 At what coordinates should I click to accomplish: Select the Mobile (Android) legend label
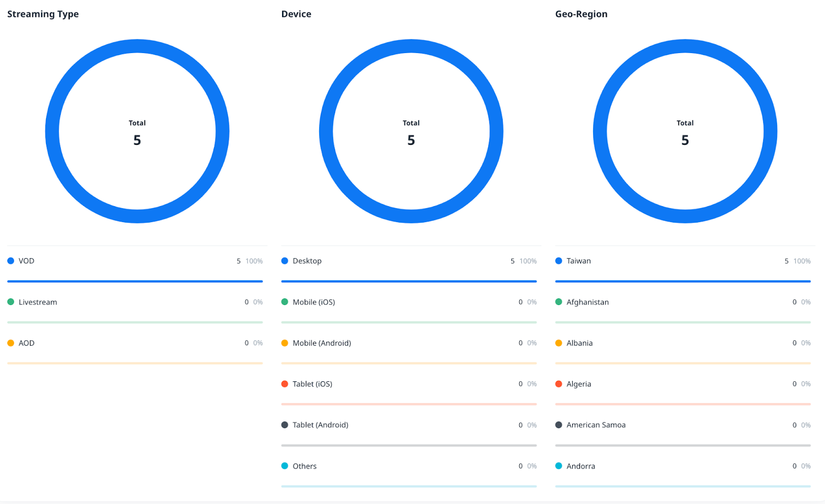pyautogui.click(x=322, y=343)
